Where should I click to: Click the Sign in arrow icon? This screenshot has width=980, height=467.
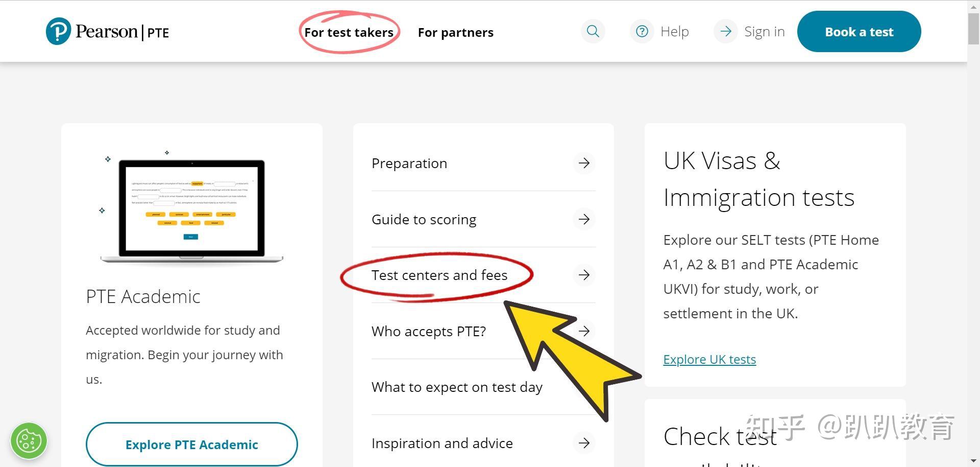[x=725, y=31]
